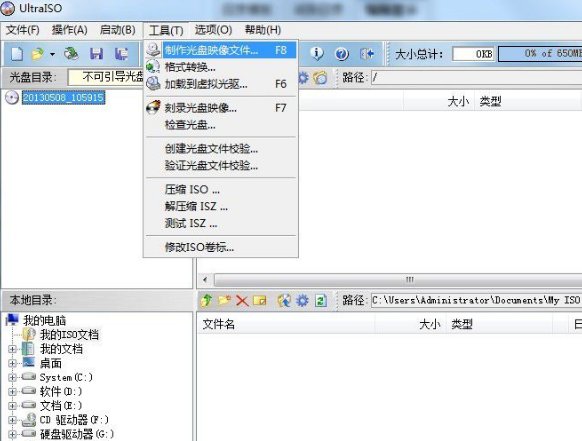Click the Open file folder icon

click(37, 54)
